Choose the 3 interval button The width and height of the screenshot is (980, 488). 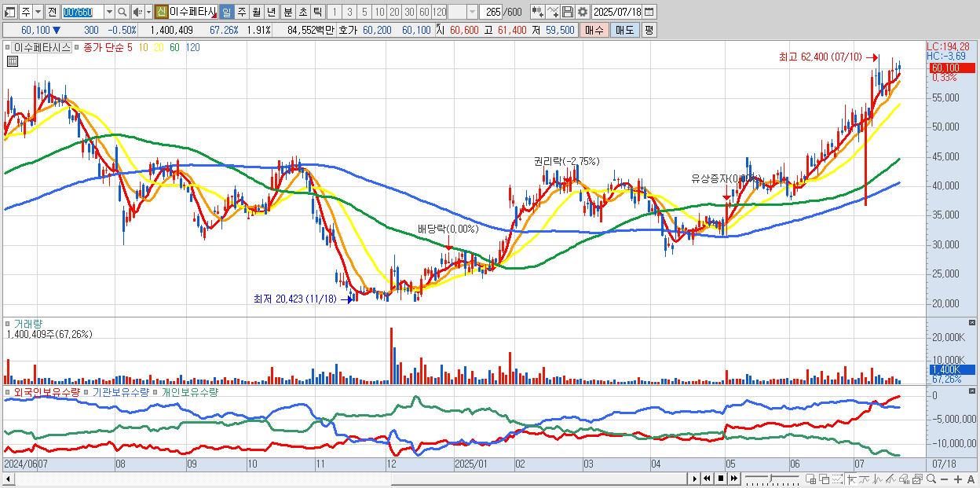tap(349, 12)
